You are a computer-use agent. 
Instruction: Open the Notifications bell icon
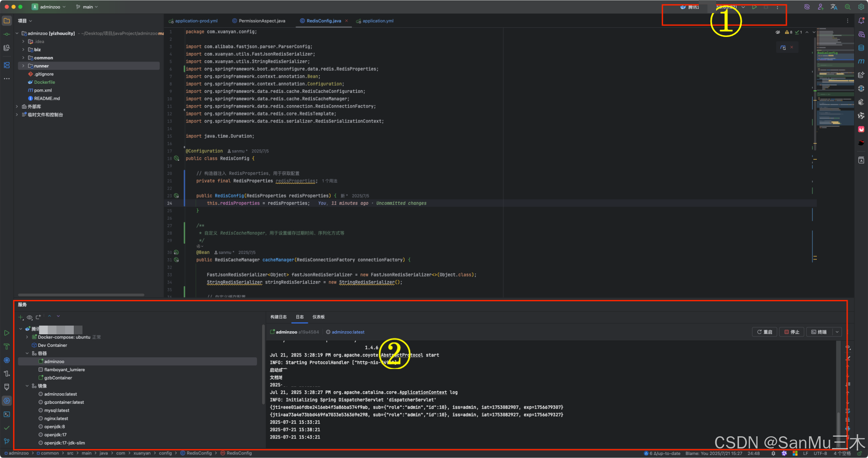(x=861, y=20)
